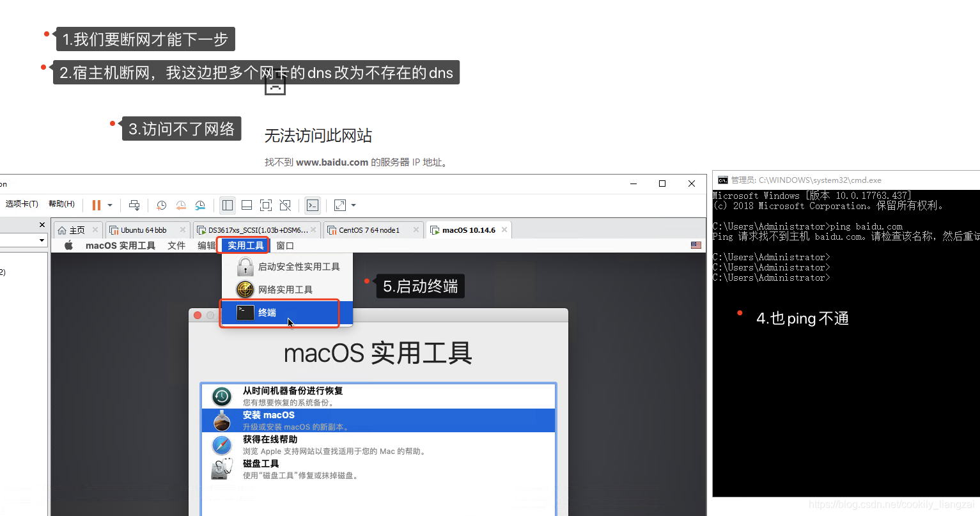Select the 磁盘工具 option
The image size is (980, 516).
click(x=378, y=469)
